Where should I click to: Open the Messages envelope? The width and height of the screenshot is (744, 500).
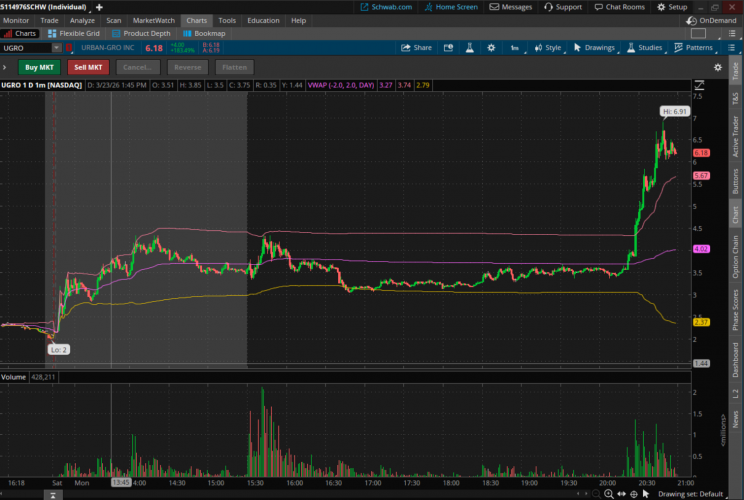tap(510, 7)
